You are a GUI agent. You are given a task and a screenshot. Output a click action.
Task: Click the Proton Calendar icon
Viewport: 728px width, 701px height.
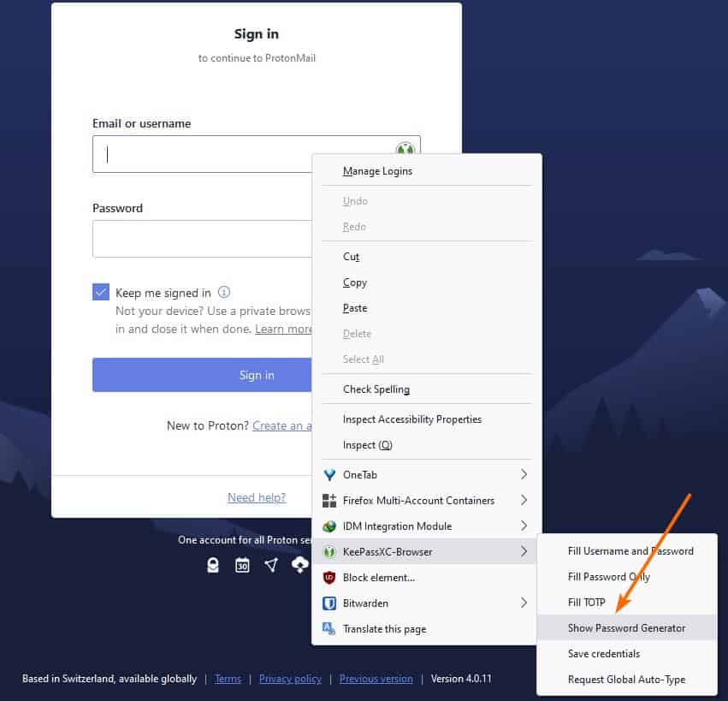(242, 565)
